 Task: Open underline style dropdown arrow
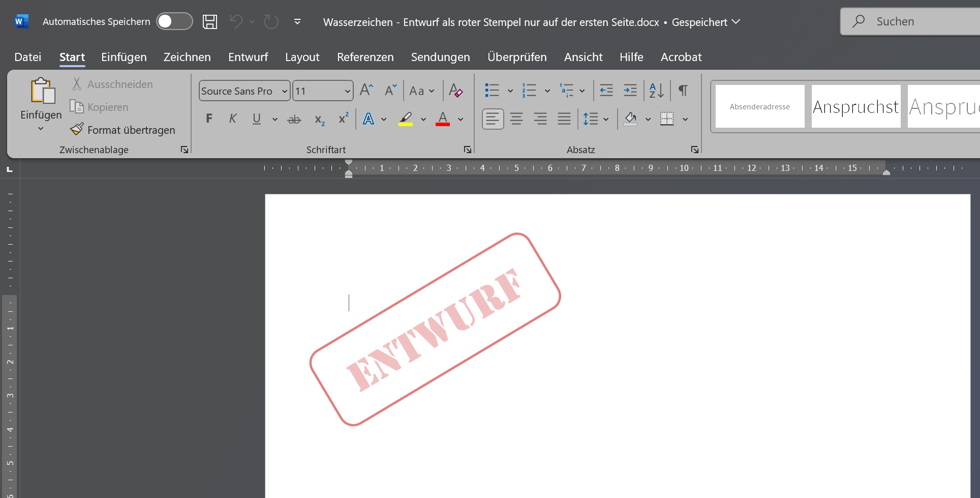275,120
